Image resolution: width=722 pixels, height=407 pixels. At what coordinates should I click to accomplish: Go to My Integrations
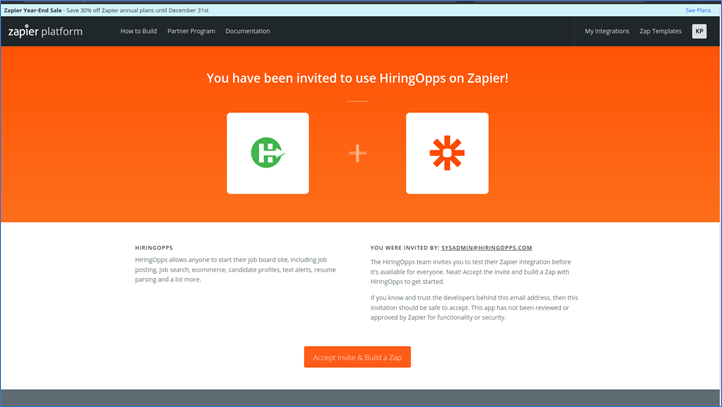(607, 31)
